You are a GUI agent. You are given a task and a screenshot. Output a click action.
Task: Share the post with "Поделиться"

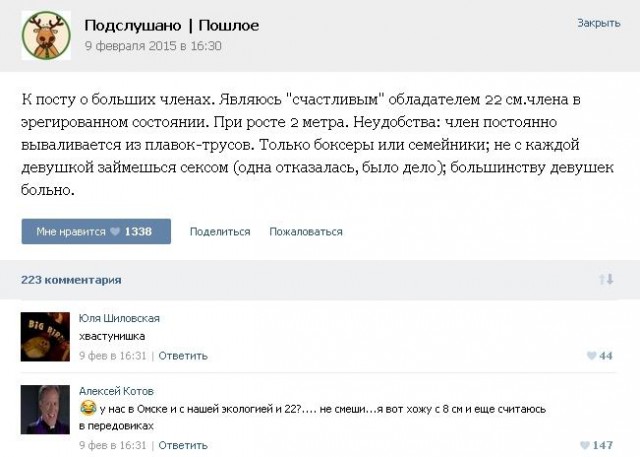tap(220, 232)
